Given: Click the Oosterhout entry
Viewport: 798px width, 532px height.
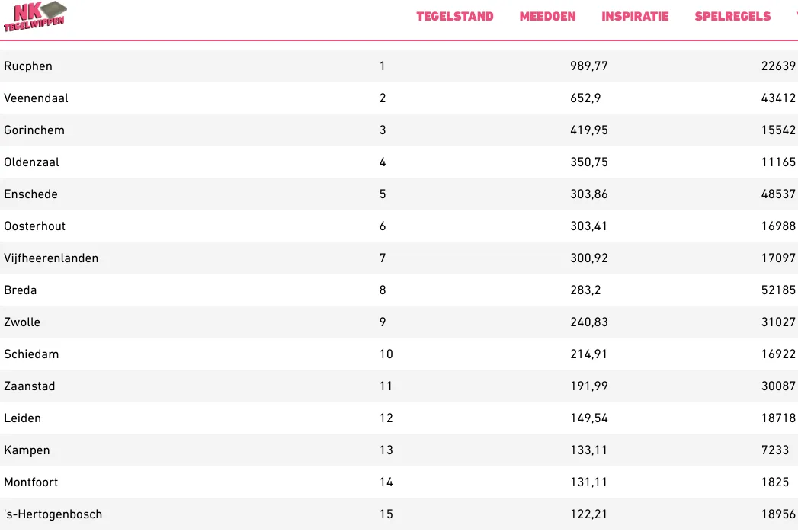Looking at the screenshot, I should point(34,226).
